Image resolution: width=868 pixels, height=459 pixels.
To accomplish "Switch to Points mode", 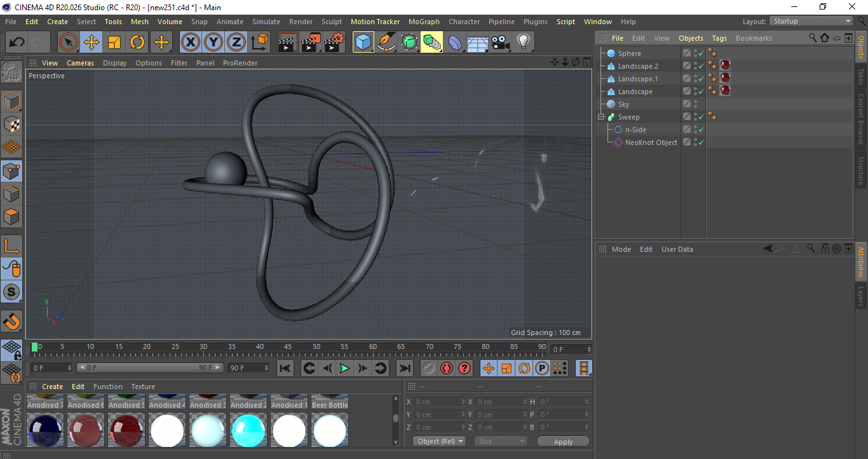I will point(11,171).
